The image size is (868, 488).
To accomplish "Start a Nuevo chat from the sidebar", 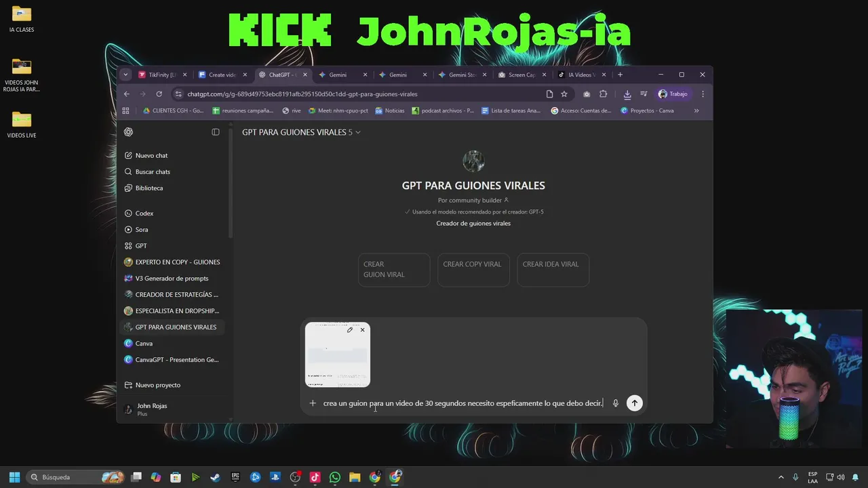I will 152,155.
